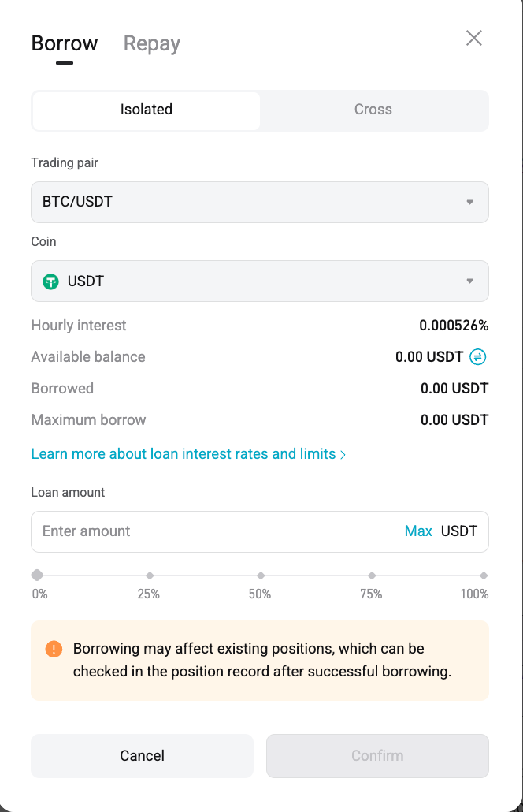
Task: Click the Coin selector dropdown arrow
Action: point(469,281)
